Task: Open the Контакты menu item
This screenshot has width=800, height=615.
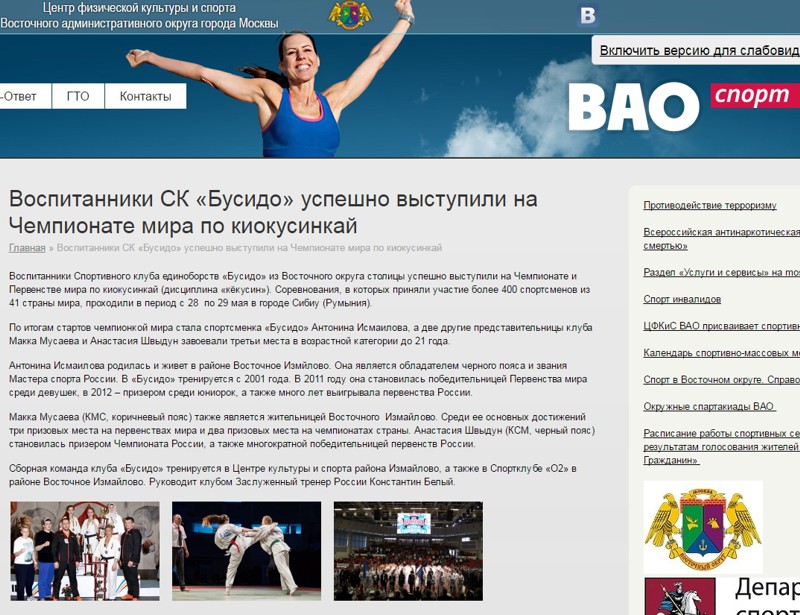Action: tap(145, 96)
